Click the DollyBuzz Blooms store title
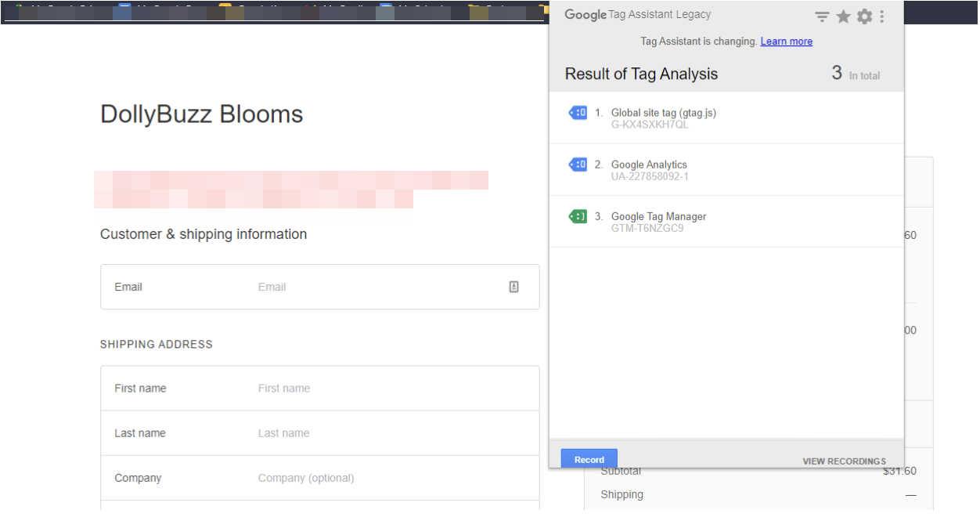This screenshot has height=528, width=980. point(201,114)
